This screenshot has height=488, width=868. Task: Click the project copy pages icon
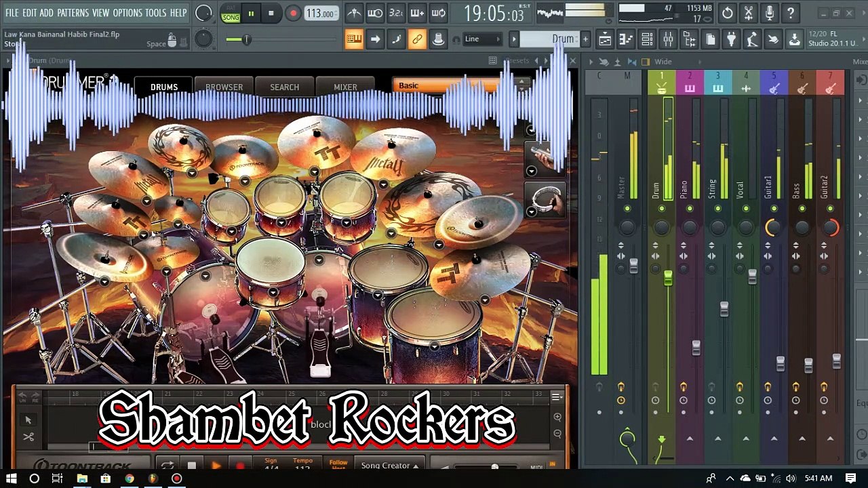(x=710, y=39)
